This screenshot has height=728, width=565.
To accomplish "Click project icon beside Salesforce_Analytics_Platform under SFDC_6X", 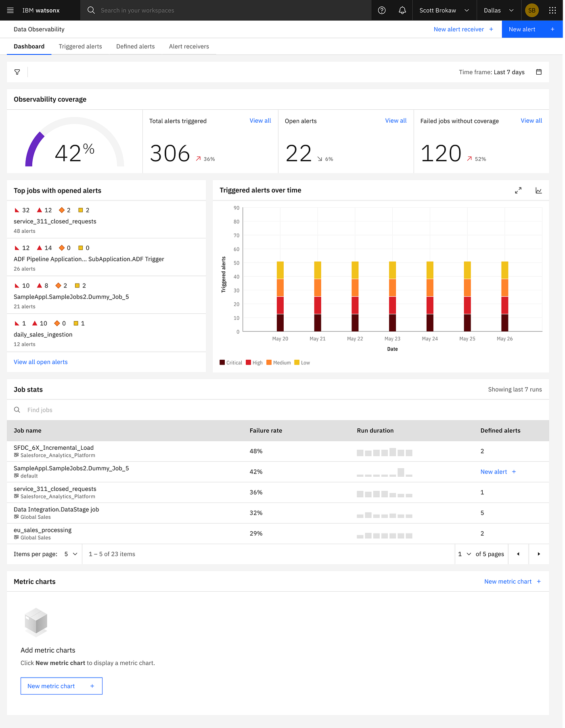I will click(17, 455).
